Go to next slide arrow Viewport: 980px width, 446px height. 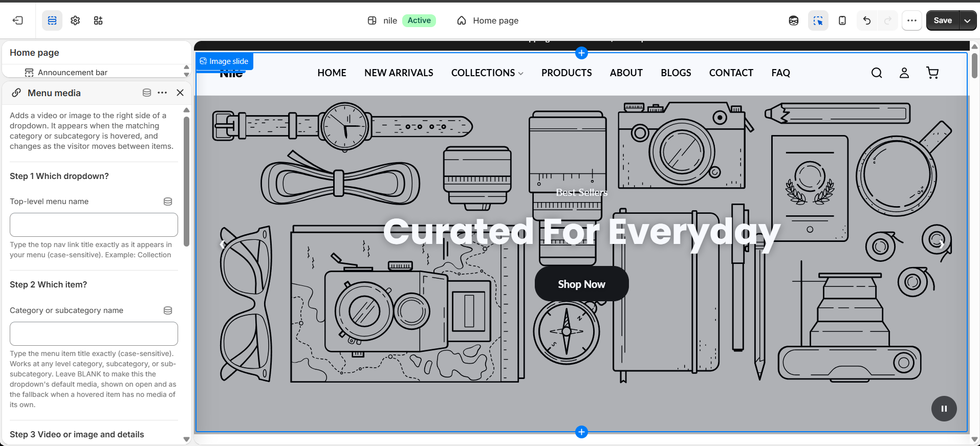coord(942,244)
